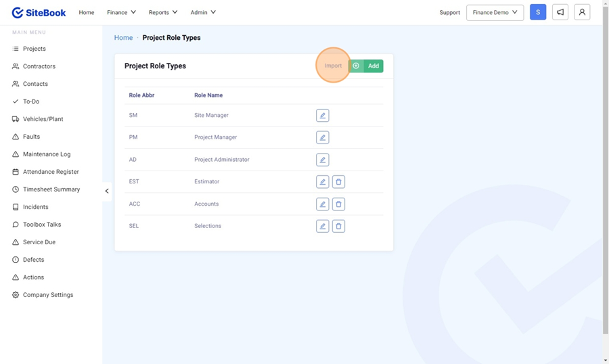The image size is (609, 364).
Task: Delete the Estimator role
Action: [338, 182]
